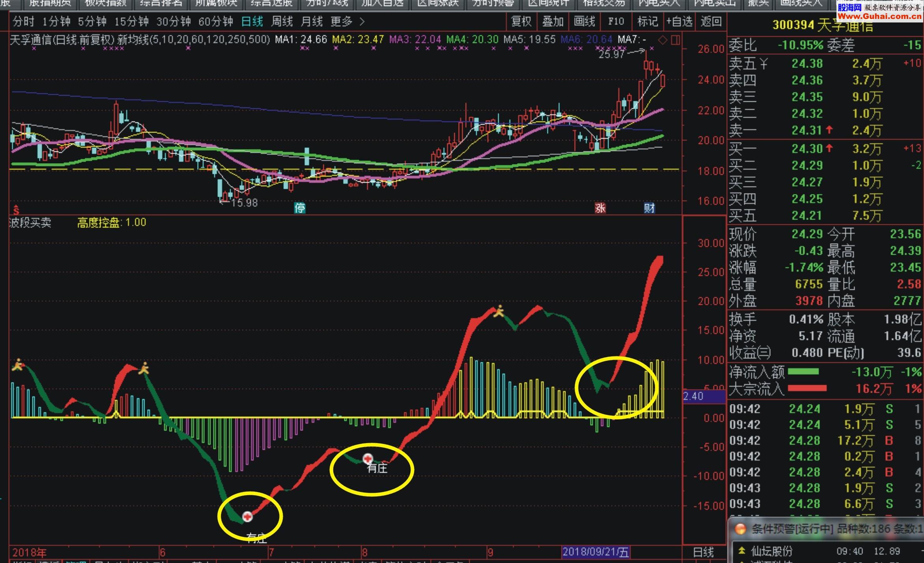Image resolution: width=924 pixels, height=563 pixels.
Task: Click the red S marker at chart left
Action: coord(16,210)
